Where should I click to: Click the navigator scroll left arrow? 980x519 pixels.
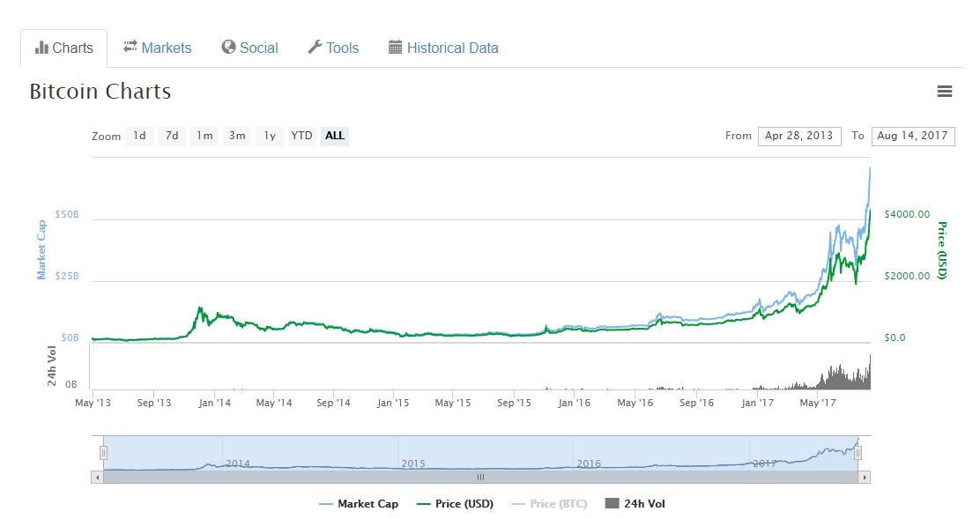pos(97,478)
